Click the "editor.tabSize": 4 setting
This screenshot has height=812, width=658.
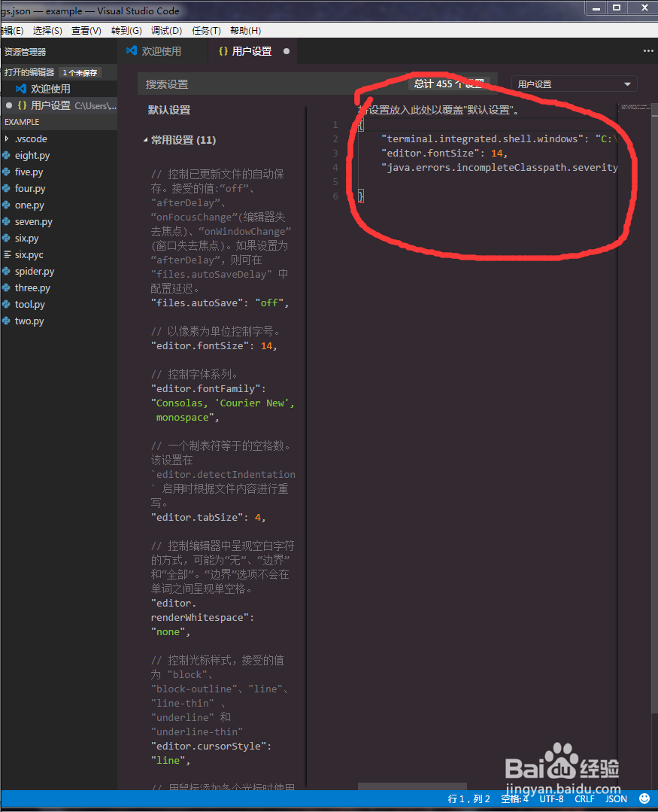point(208,517)
